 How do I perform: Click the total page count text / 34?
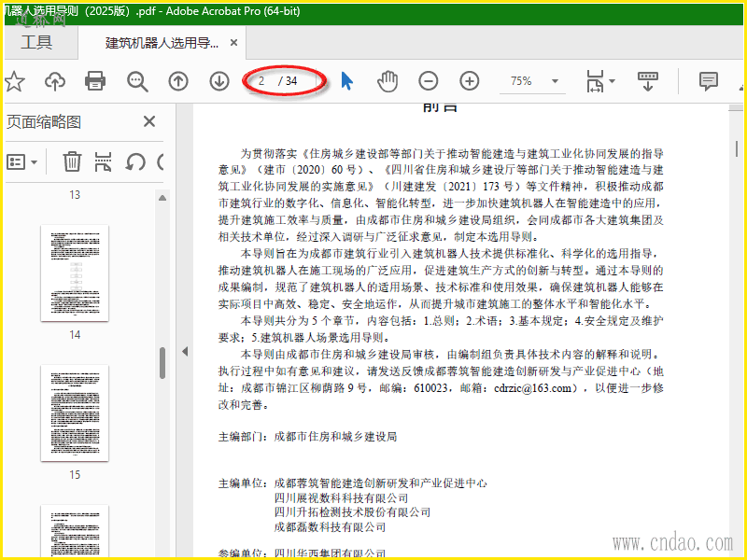pyautogui.click(x=288, y=81)
